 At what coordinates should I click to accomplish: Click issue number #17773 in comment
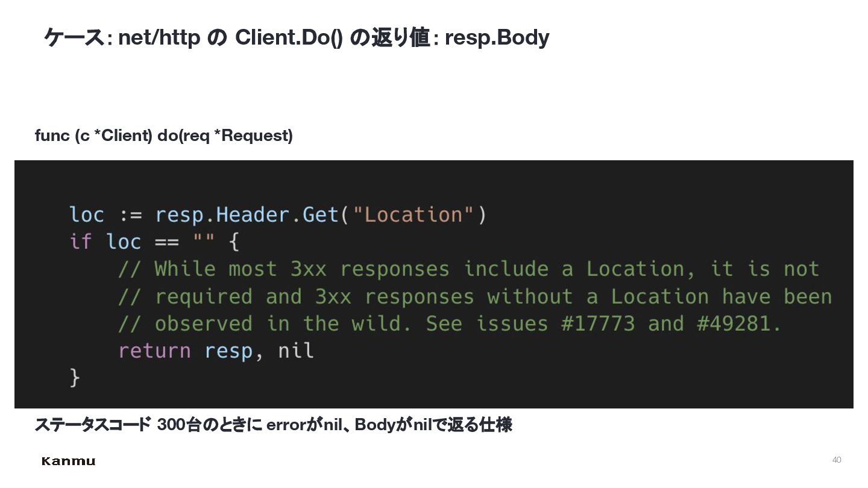598,324
